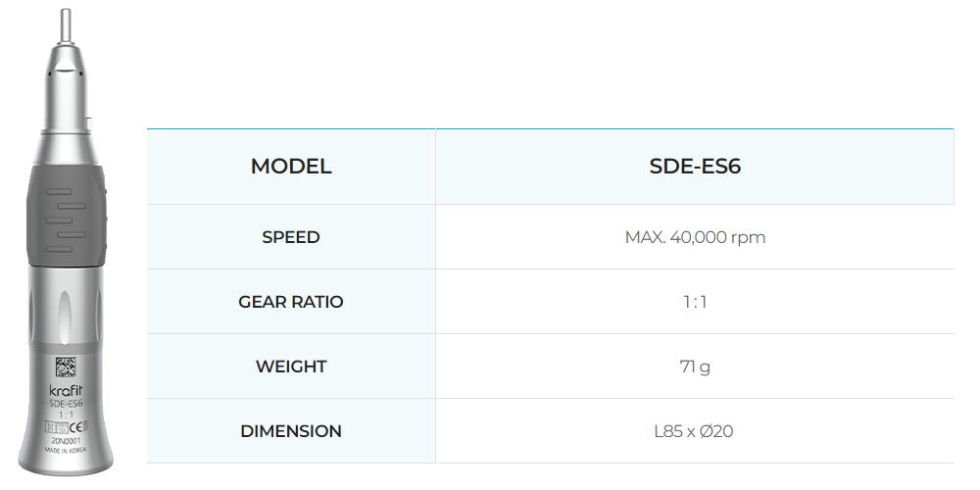This screenshot has width=980, height=490.
Task: Select the MODEL header cell
Action: tap(291, 167)
